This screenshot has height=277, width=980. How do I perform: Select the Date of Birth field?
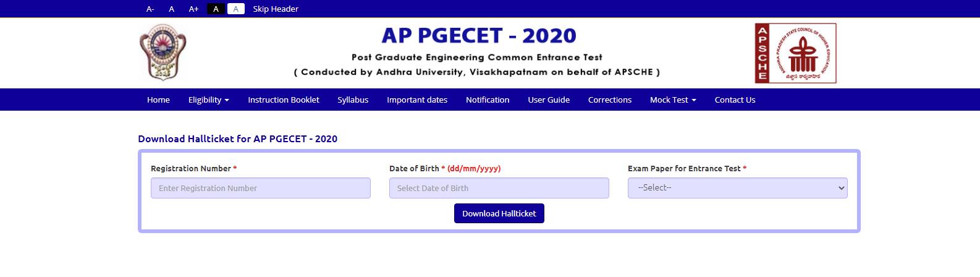pos(499,188)
